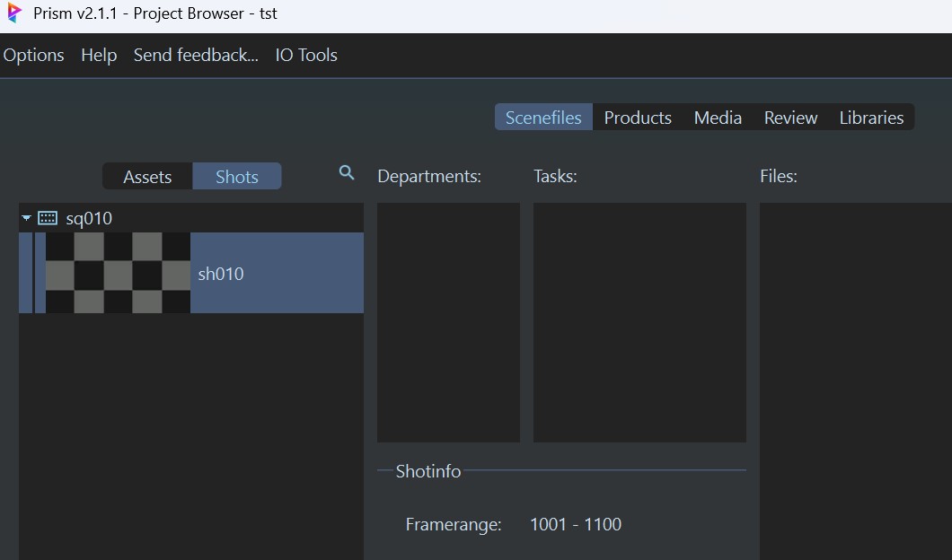952x560 pixels.
Task: Click the sq010 sequence icon
Action: [x=48, y=218]
